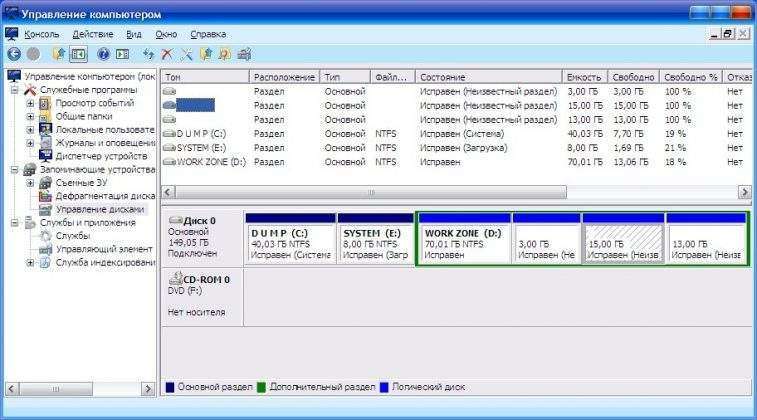This screenshot has height=420, width=757.
Task: Open the Действие menu
Action: click(93, 34)
